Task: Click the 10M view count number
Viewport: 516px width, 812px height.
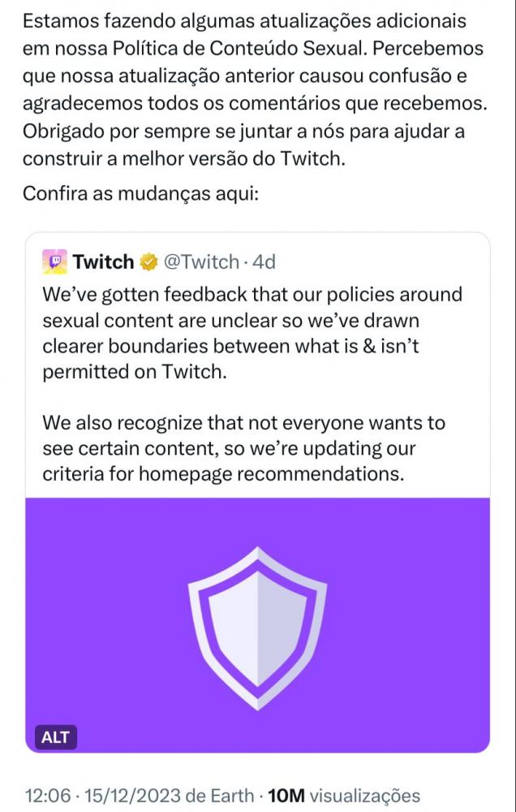Action: (286, 795)
